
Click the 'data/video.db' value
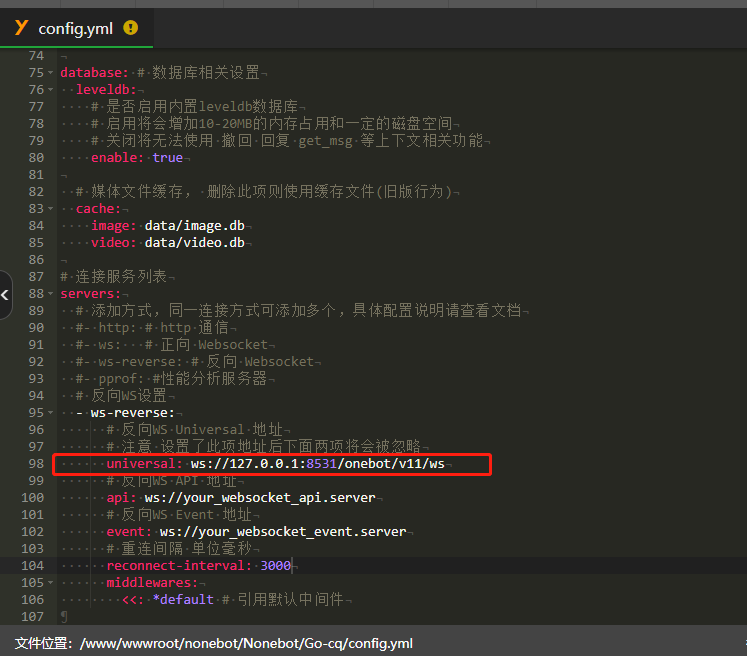tap(194, 243)
